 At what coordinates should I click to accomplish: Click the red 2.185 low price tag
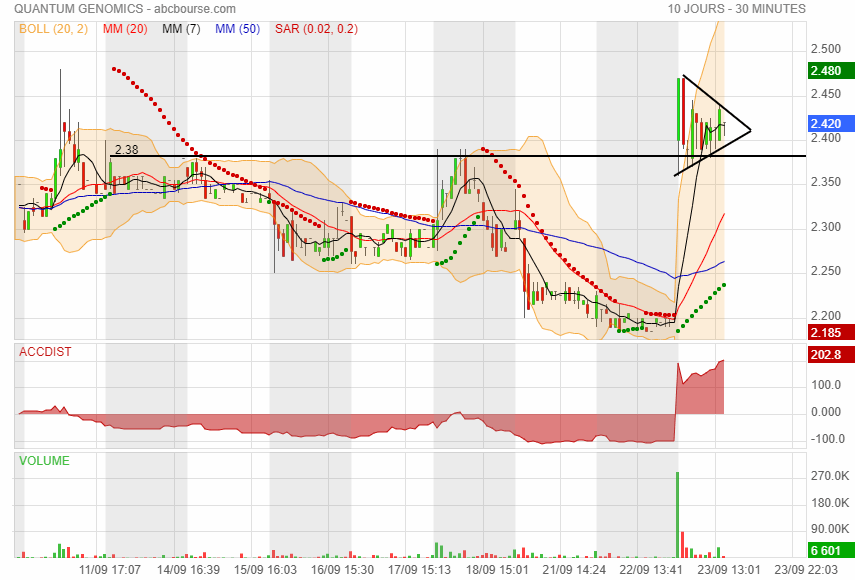832,333
